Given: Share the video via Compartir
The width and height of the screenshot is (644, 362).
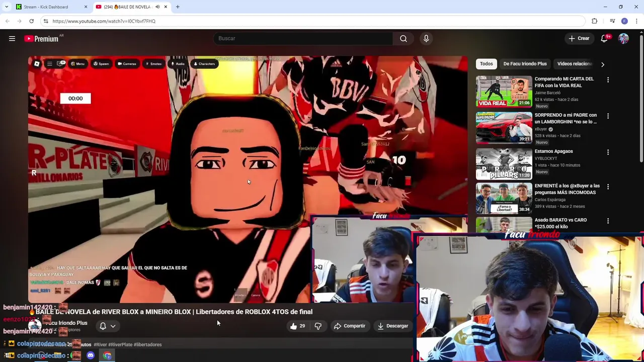Looking at the screenshot, I should 350,326.
